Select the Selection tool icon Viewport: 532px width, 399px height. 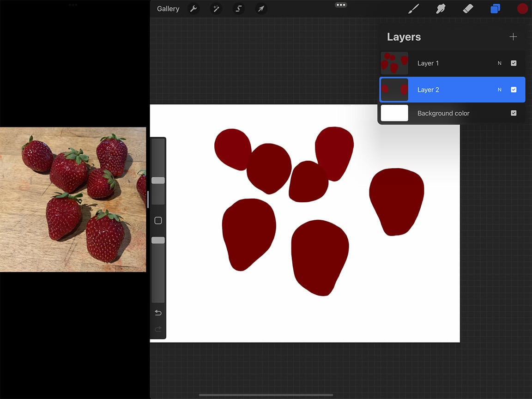pyautogui.click(x=238, y=8)
